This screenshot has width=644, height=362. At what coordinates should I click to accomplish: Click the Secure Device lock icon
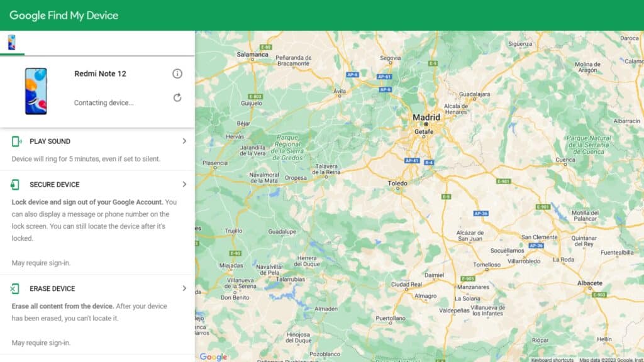[x=15, y=185]
